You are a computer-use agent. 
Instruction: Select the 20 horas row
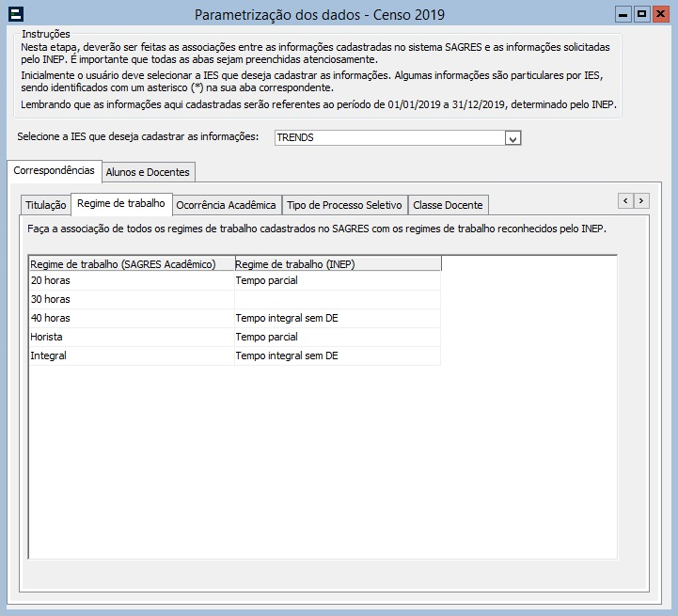point(235,280)
